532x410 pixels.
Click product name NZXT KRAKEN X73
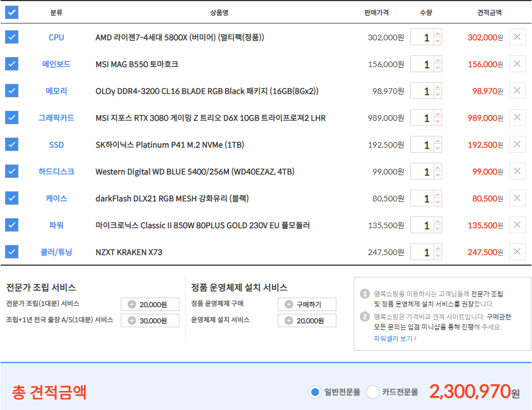[x=129, y=252]
